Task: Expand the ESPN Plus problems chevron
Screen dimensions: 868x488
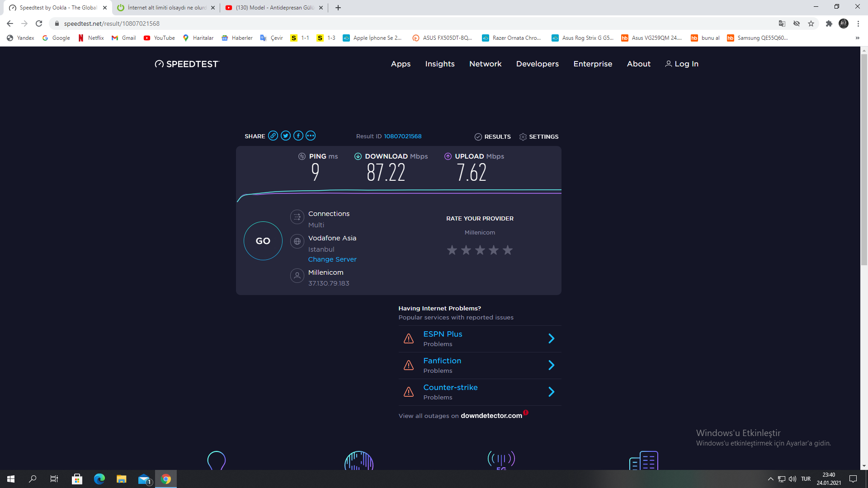Action: [x=551, y=338]
